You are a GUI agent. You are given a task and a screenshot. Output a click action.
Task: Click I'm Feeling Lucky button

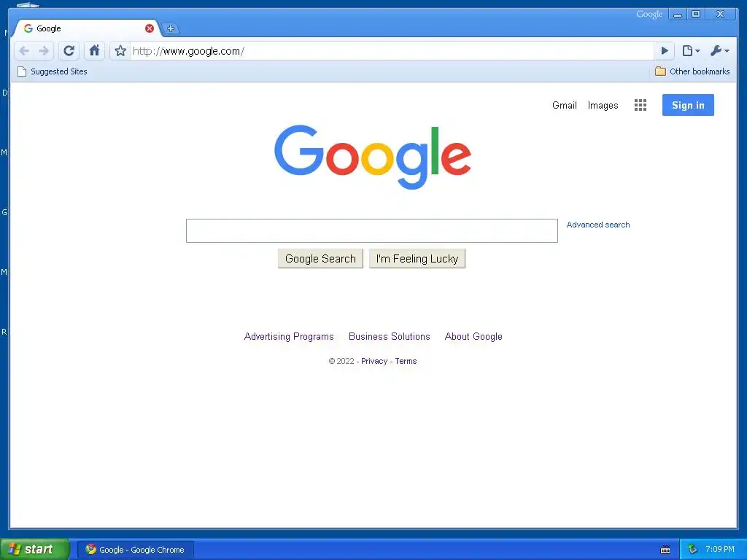(x=417, y=259)
